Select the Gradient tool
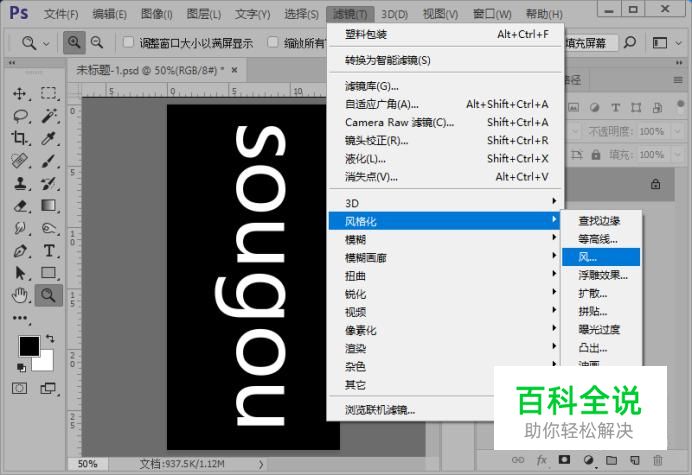This screenshot has height=475, width=692. [49, 206]
